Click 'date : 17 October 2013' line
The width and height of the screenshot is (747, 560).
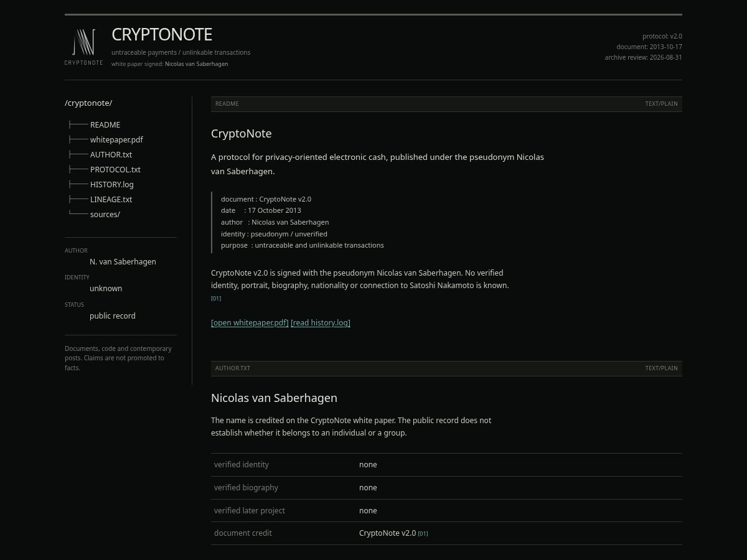(261, 210)
